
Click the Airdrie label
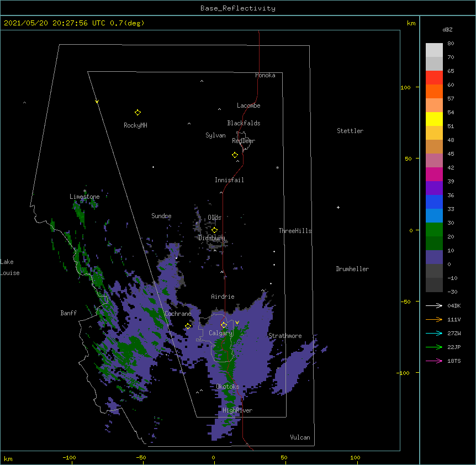(223, 297)
